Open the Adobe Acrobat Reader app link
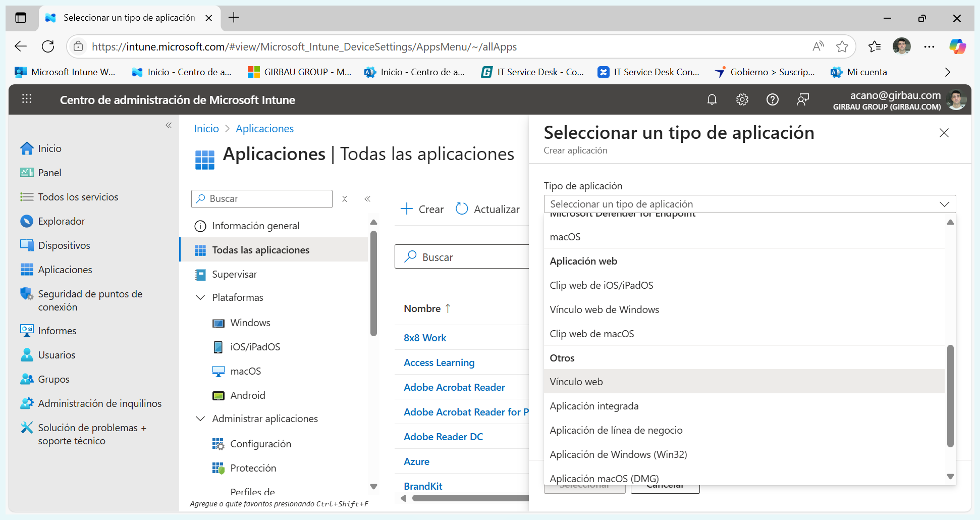This screenshot has height=520, width=980. click(454, 387)
